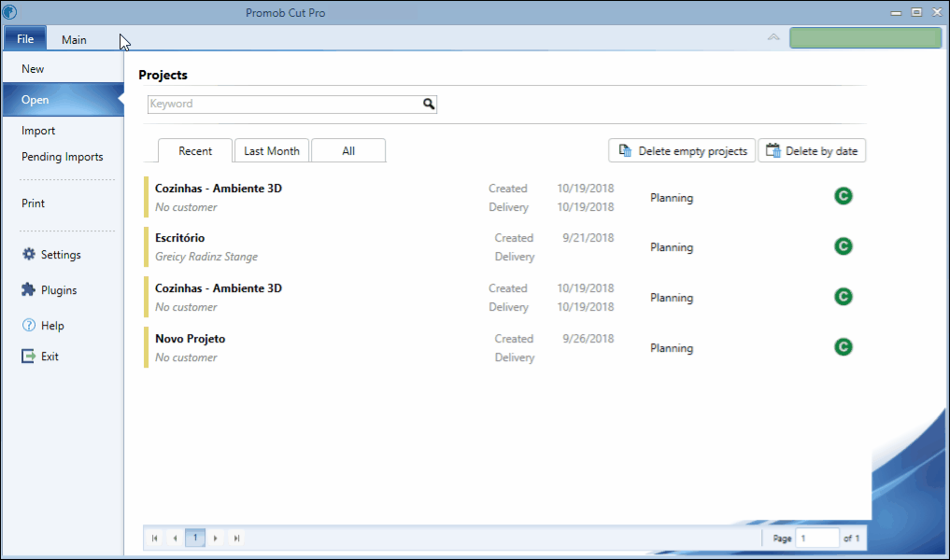Select New in the File sidebar
950x560 pixels.
coord(63,68)
